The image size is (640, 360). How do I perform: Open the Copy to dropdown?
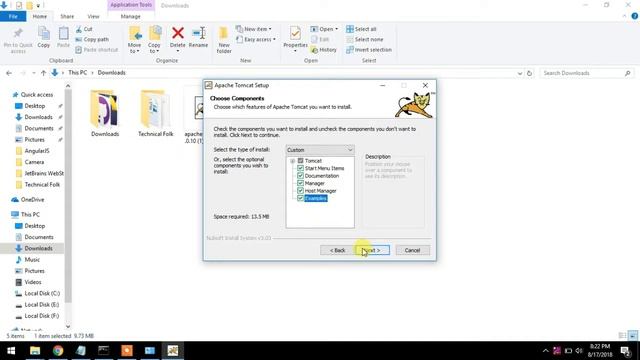[x=154, y=40]
